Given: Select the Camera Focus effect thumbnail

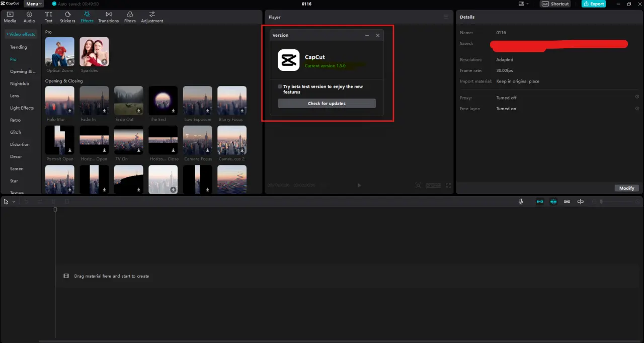Looking at the screenshot, I should 197,140.
